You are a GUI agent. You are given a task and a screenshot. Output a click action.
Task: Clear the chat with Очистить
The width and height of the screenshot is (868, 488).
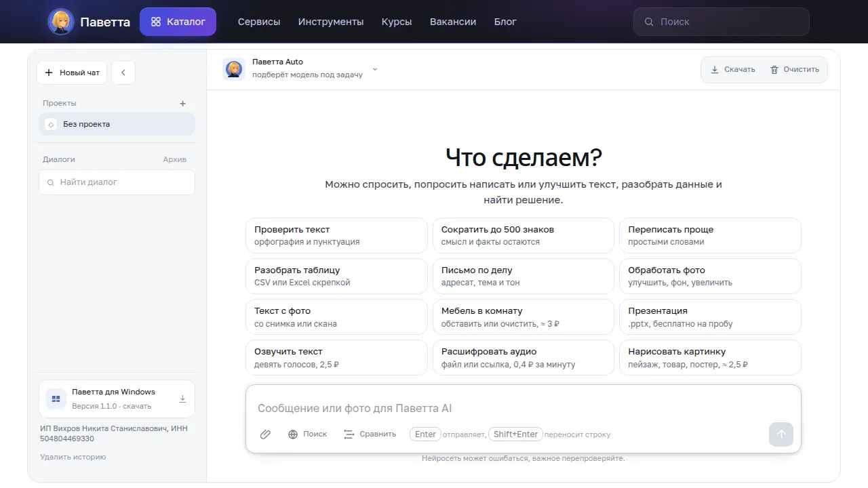(794, 69)
